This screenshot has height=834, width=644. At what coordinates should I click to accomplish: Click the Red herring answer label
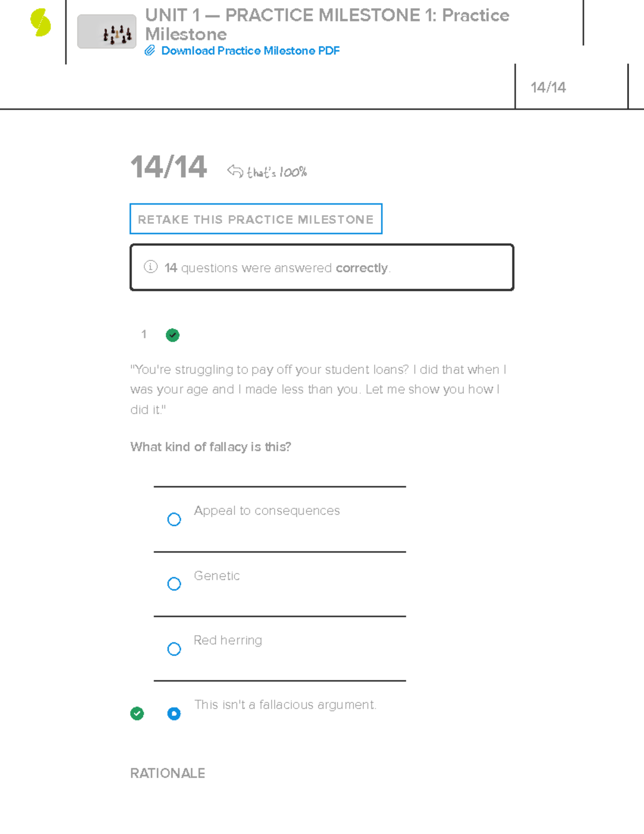pos(228,640)
